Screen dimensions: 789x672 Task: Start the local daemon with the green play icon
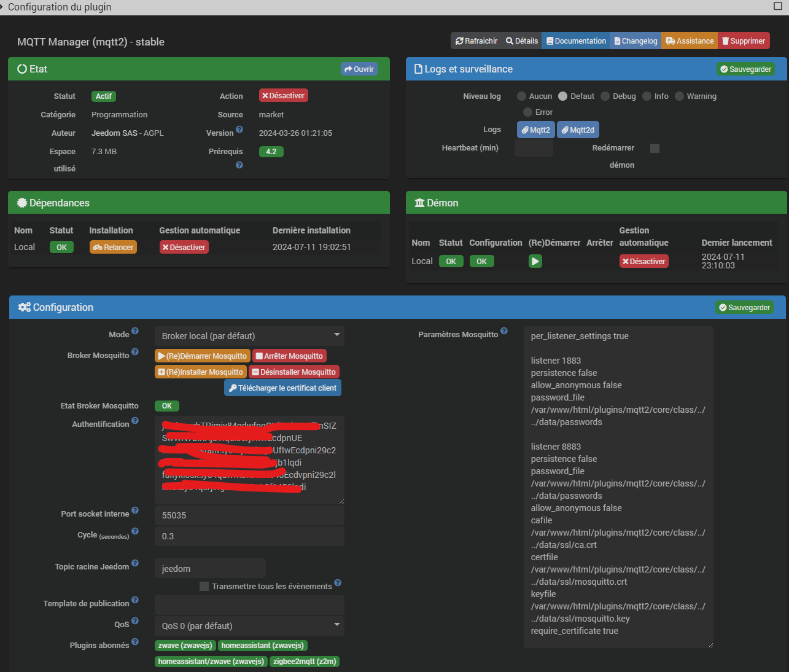click(x=535, y=261)
